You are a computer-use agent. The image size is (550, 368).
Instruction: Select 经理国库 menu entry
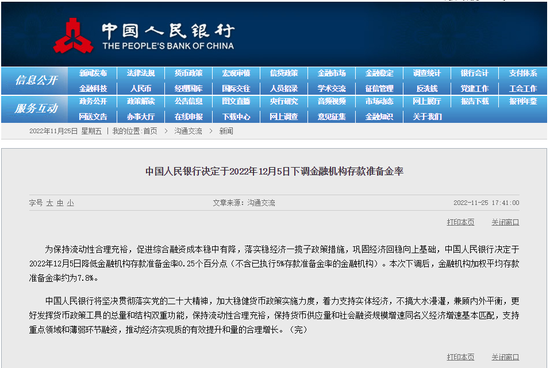(x=188, y=88)
